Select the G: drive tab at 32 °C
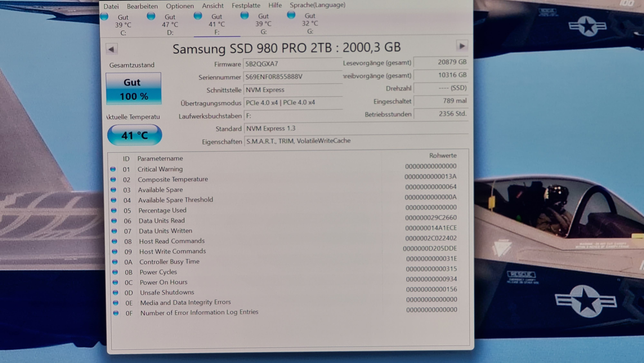Screen dimensions: 644x363 (x=310, y=23)
